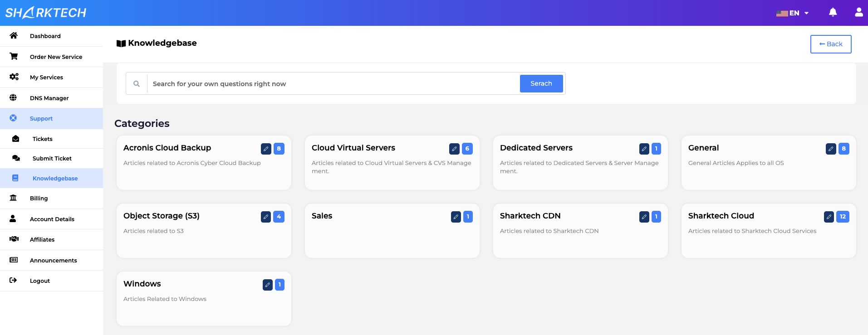Click "Articles Related to Windows" text

165,299
